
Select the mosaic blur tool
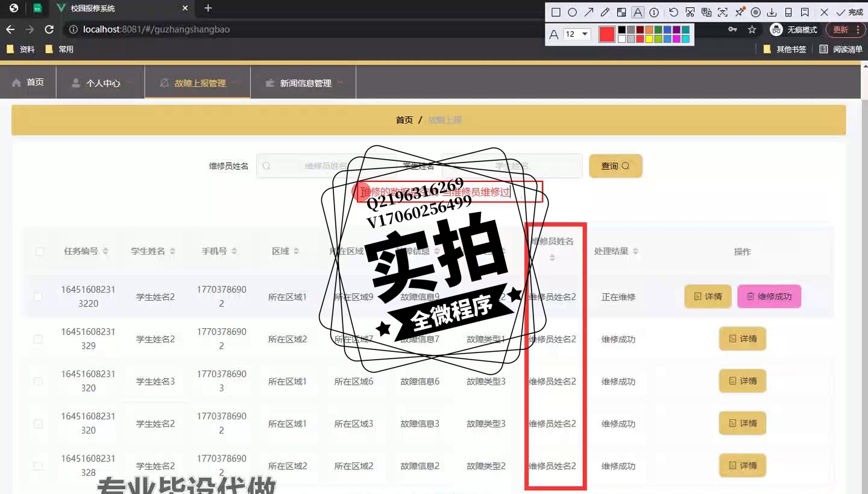tap(621, 12)
